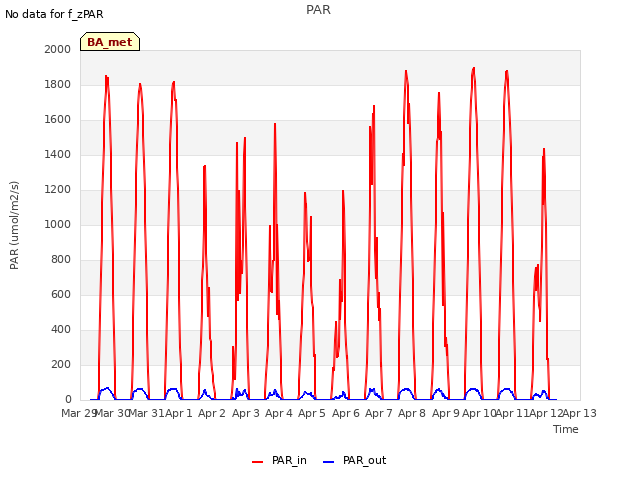Click the 1200 y-axis tick label

[58, 189]
